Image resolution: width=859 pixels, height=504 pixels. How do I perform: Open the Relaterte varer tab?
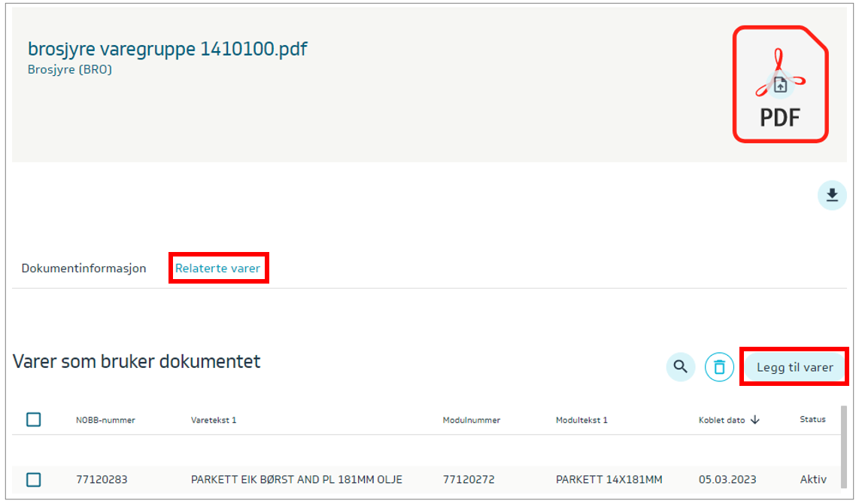point(217,269)
